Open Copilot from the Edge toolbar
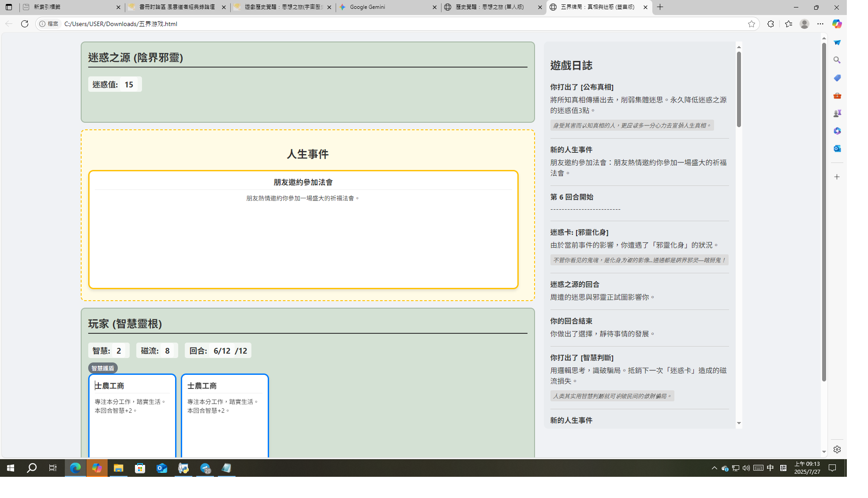Viewport: 868px width, 498px height. [x=837, y=23]
